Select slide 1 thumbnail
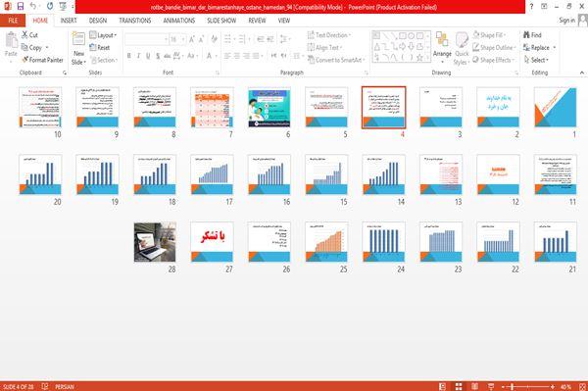 click(x=556, y=108)
